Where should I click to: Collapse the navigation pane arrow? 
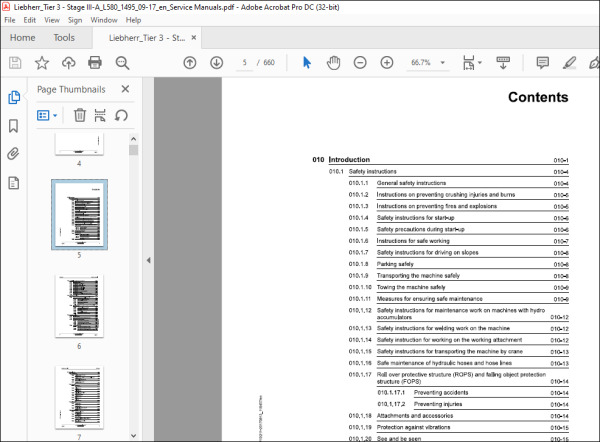click(148, 260)
